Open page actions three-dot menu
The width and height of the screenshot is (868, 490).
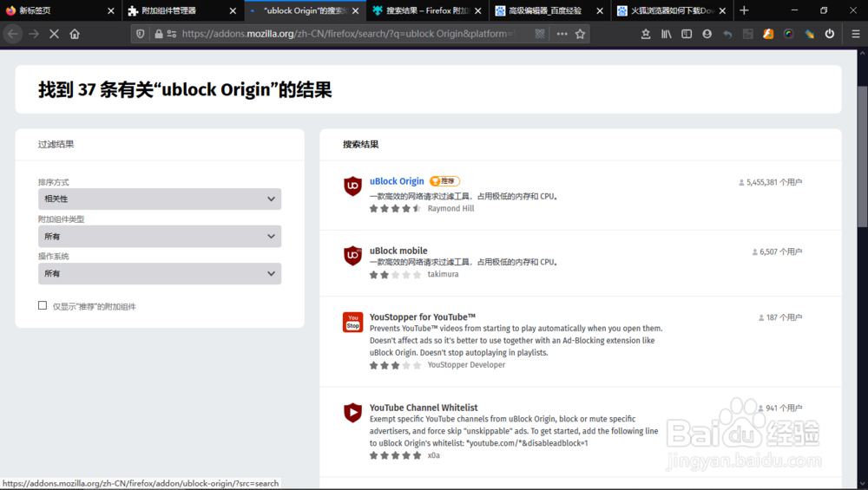(562, 34)
